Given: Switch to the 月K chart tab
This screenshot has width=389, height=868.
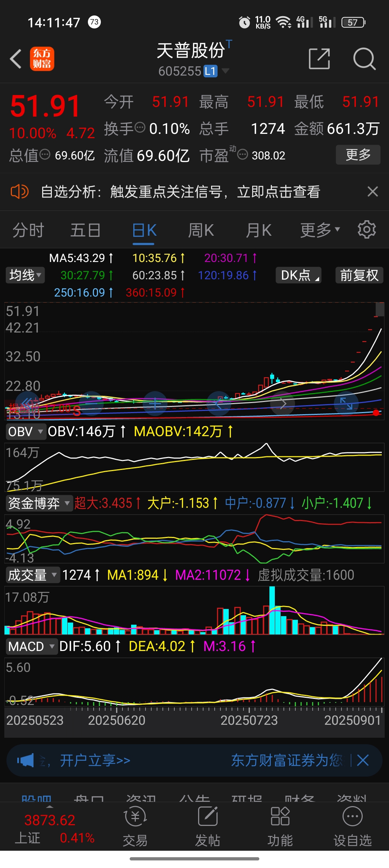Looking at the screenshot, I should (x=259, y=230).
